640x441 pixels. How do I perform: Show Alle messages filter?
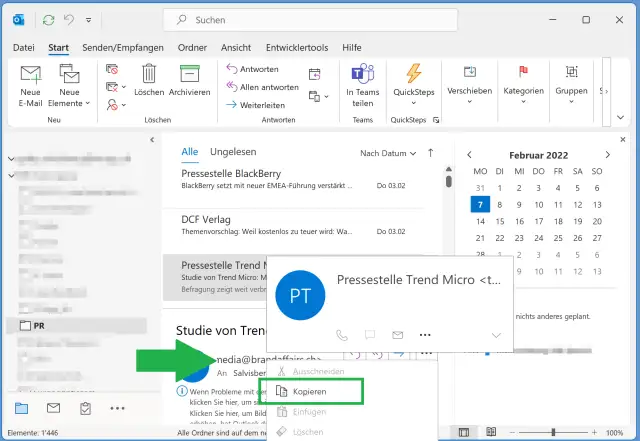point(190,152)
